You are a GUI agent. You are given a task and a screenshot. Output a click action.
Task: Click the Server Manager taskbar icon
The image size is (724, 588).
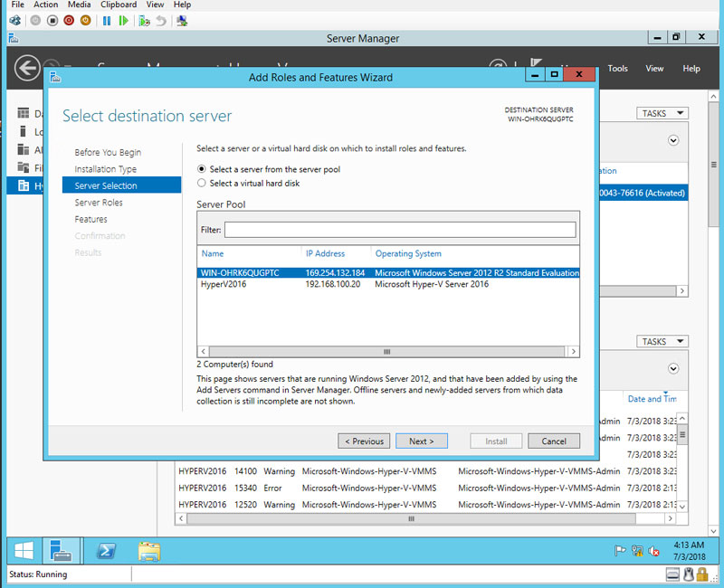[61, 551]
